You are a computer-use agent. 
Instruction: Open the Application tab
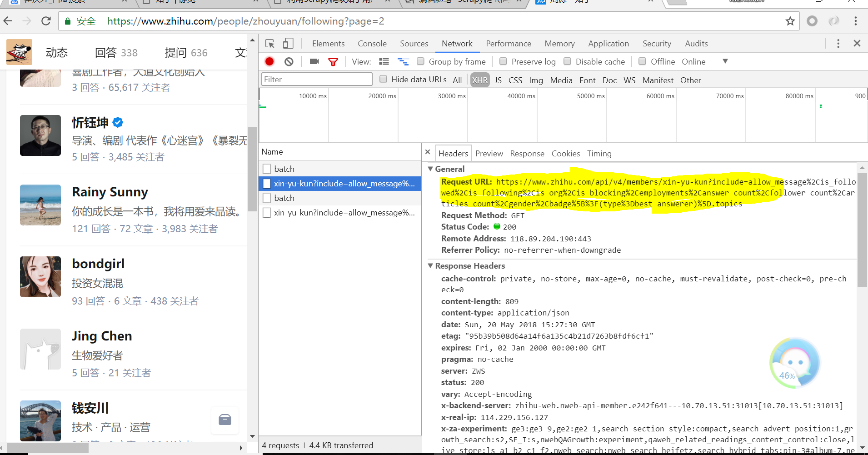click(x=609, y=44)
